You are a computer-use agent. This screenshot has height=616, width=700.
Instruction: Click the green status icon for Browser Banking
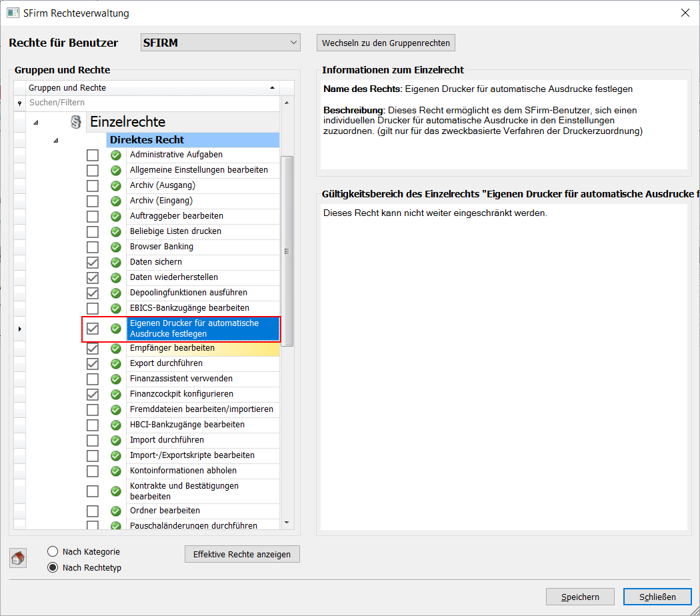(115, 247)
